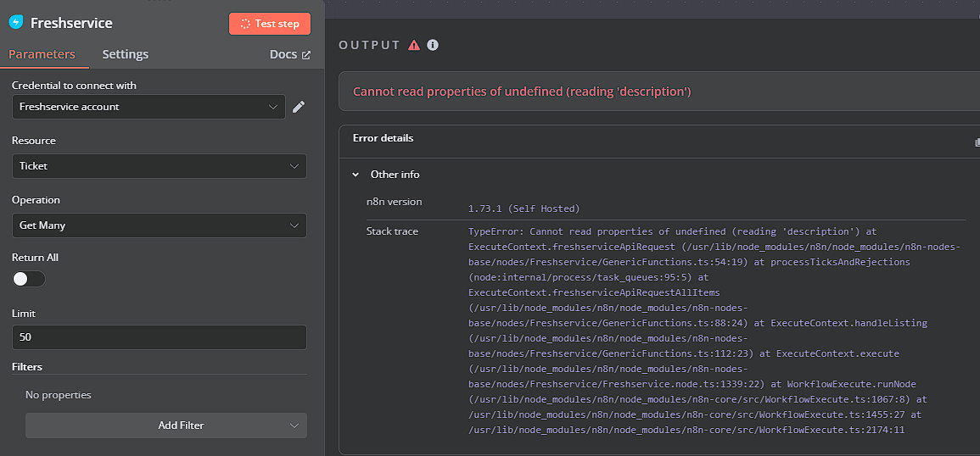Screen dimensions: 980x456
Task: Click the No properties text
Action: point(59,395)
